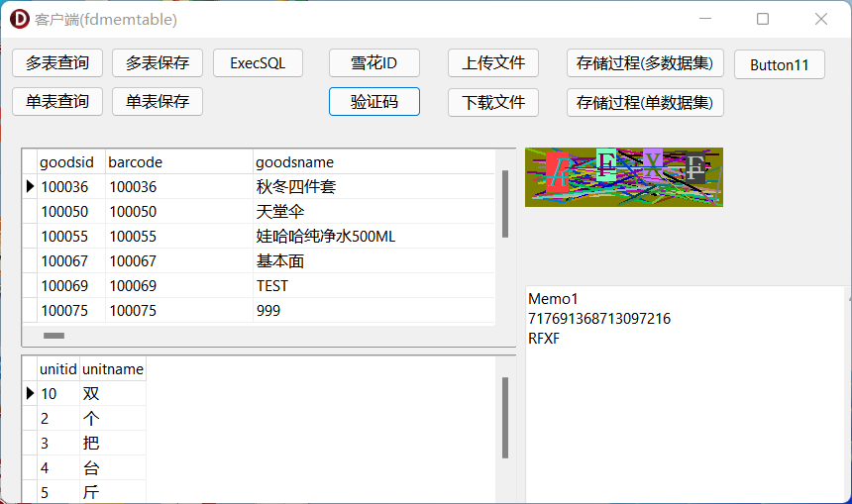The image size is (852, 504).
Task: Click the 多表查询 button
Action: [x=57, y=63]
